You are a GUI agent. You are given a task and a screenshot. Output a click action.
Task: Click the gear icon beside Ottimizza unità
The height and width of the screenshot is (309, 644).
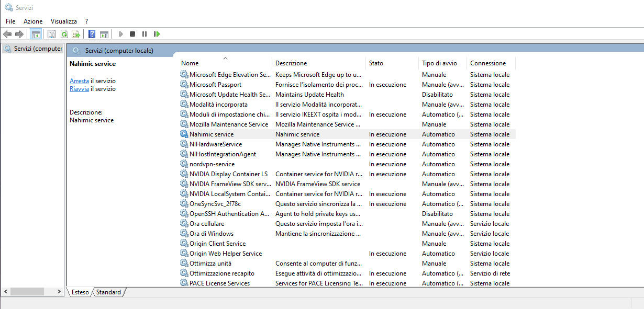(184, 264)
